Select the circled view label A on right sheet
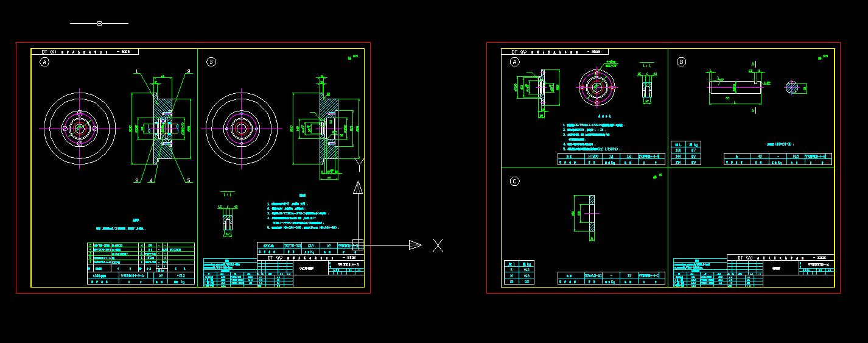 pos(515,62)
